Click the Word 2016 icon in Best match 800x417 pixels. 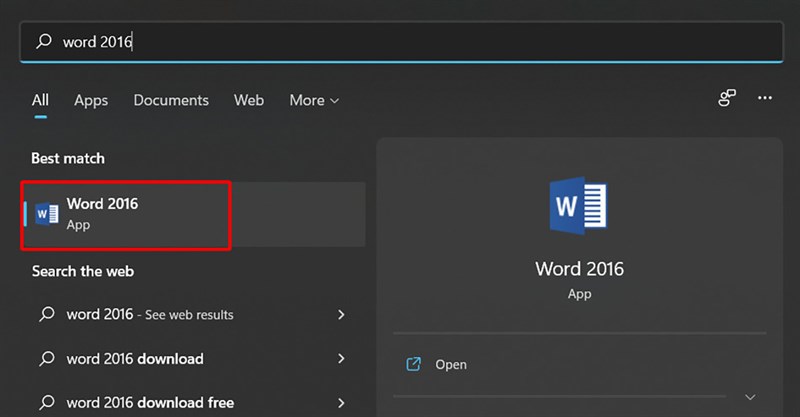click(47, 213)
